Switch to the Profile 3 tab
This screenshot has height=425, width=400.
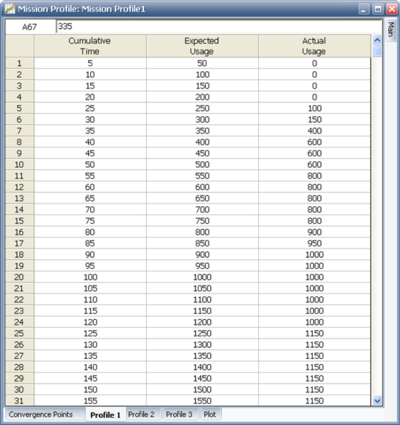(179, 414)
